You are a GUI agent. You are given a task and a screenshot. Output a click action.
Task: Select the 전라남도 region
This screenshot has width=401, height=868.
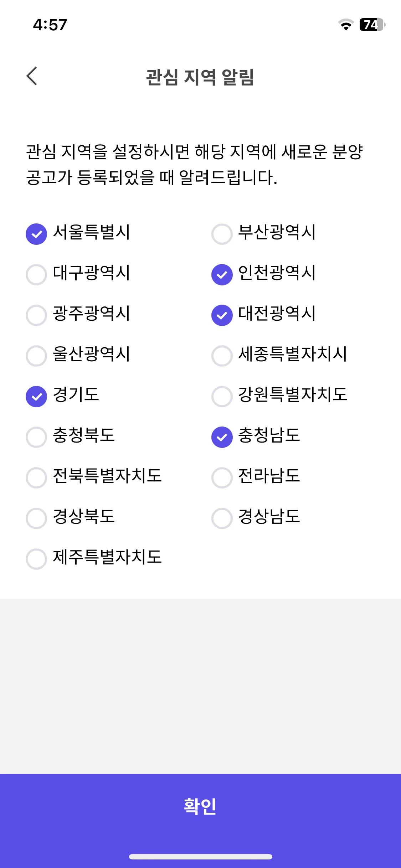point(222,478)
